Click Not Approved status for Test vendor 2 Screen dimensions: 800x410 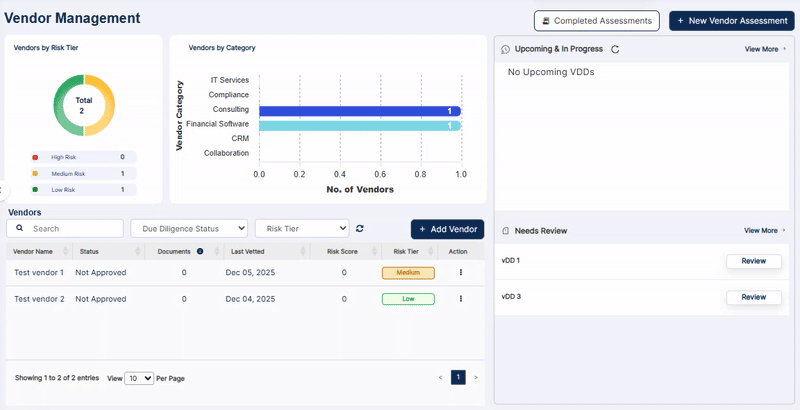pyautogui.click(x=101, y=299)
